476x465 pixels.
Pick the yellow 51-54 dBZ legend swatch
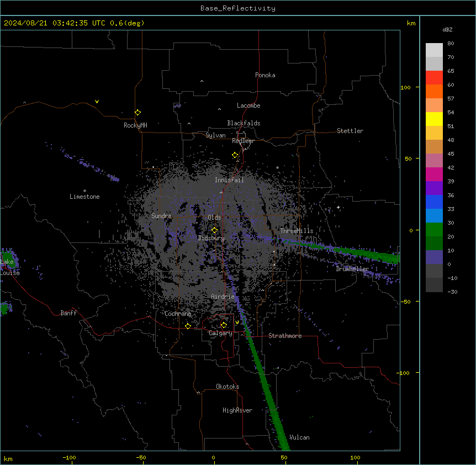point(434,119)
